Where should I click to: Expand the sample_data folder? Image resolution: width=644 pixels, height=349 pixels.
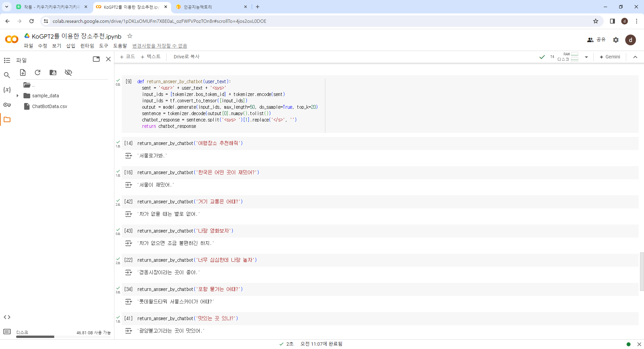[17, 96]
